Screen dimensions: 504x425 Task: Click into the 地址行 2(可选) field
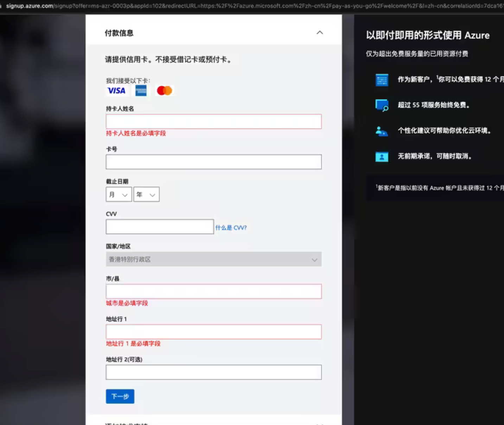(214, 372)
